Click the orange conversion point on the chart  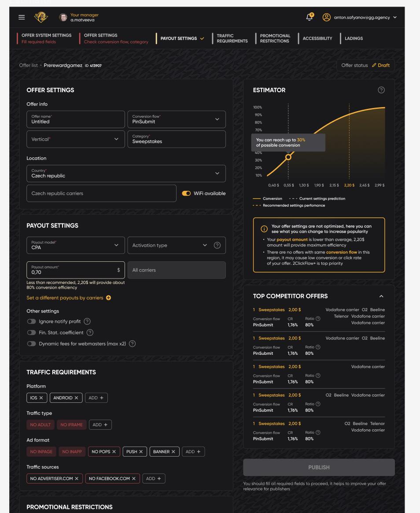[288, 157]
